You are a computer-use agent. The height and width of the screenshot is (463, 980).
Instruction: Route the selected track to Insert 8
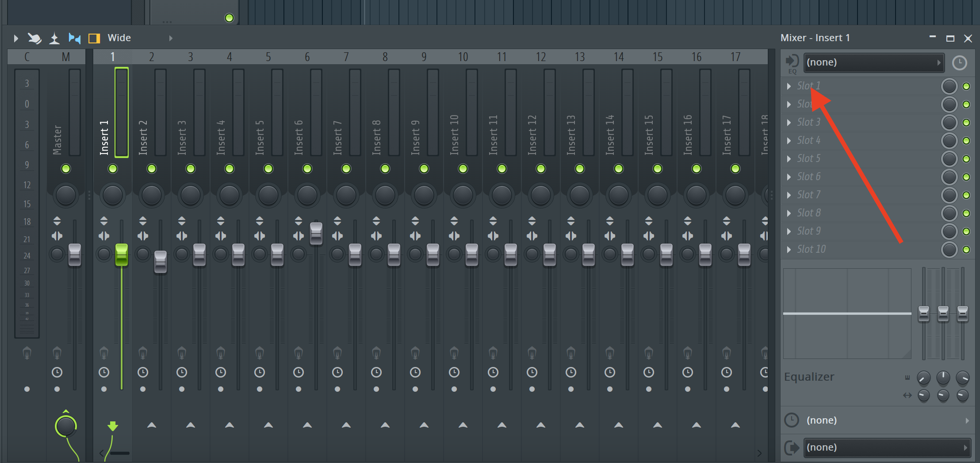point(385,425)
